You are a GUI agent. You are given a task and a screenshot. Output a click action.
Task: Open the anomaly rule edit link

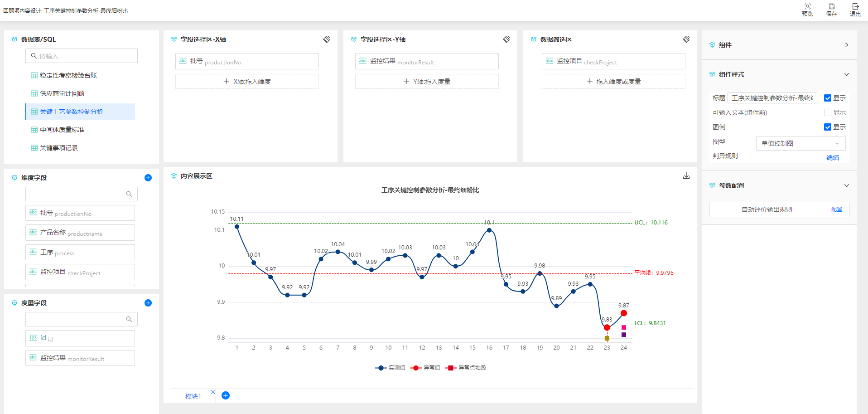[832, 158]
